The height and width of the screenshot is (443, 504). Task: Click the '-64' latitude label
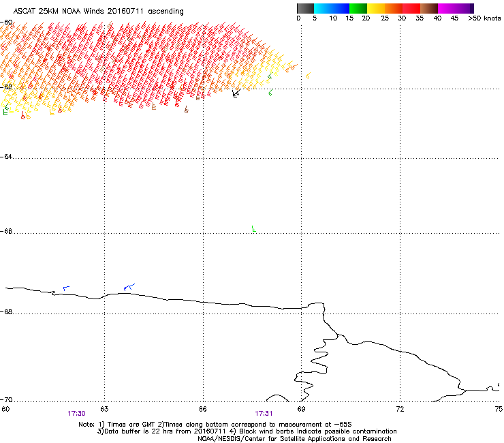tap(6, 156)
